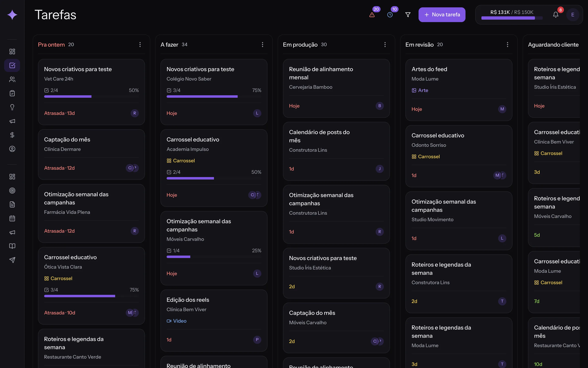Open the Em produção column options menu
Viewport: 588px width, 368px height.
[385, 45]
